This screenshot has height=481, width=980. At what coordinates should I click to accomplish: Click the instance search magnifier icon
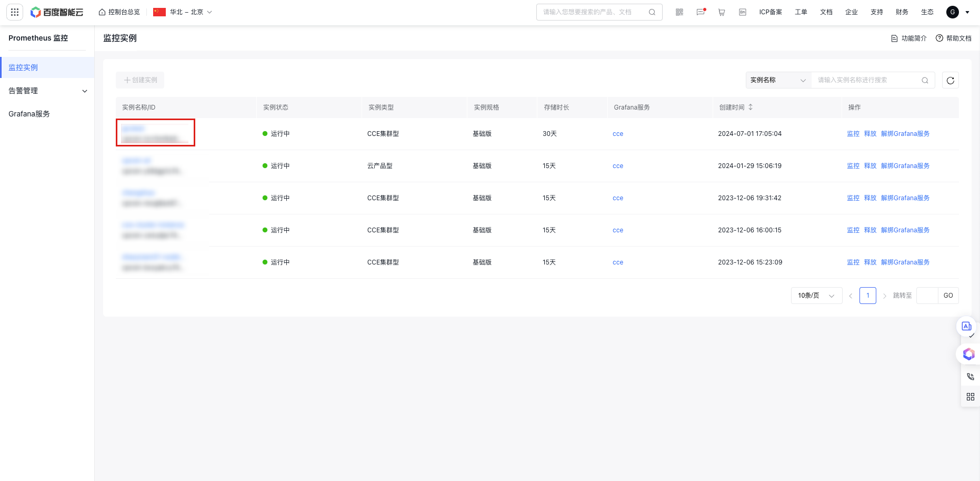coord(925,80)
